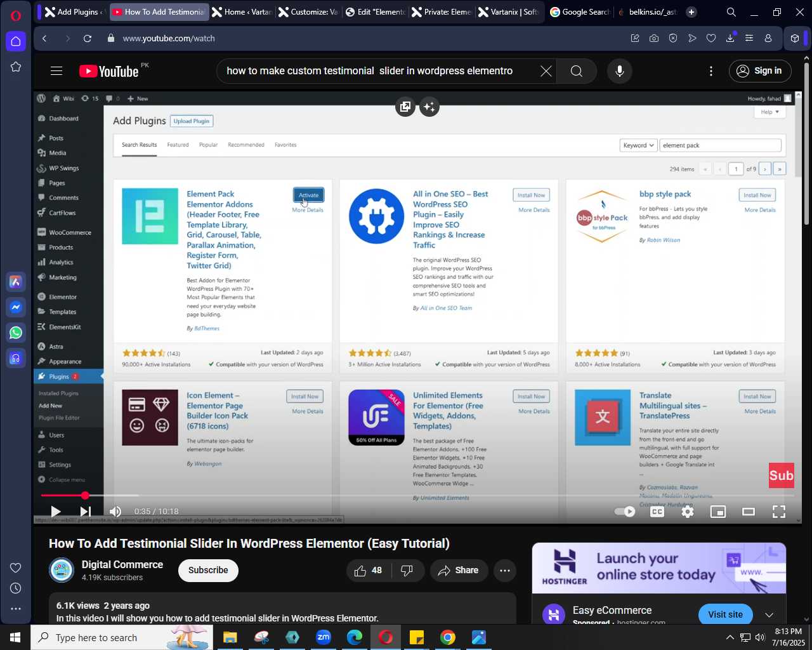Click the Sign in button
The height and width of the screenshot is (650, 812).
[x=760, y=71]
